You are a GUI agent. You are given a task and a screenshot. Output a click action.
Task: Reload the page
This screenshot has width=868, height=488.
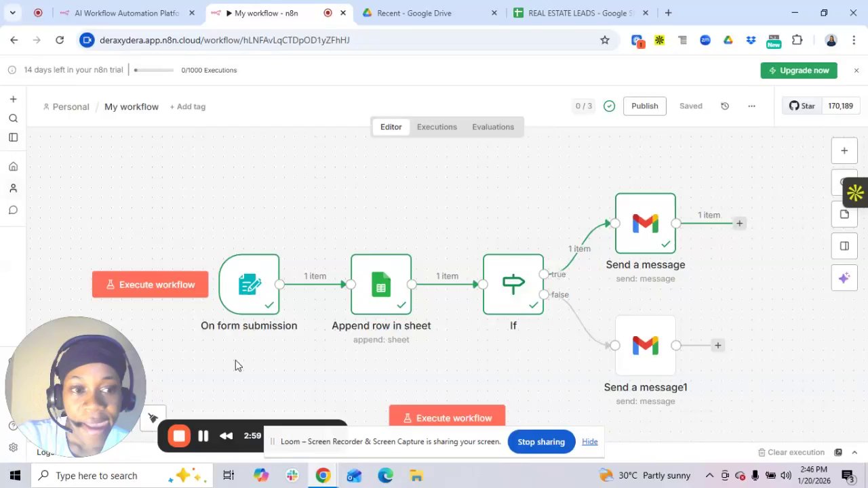point(60,40)
